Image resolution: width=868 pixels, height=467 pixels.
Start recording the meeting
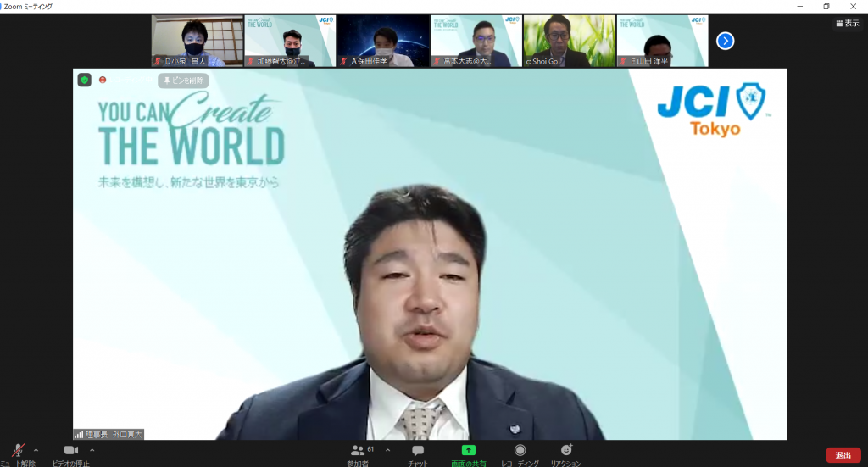point(520,453)
